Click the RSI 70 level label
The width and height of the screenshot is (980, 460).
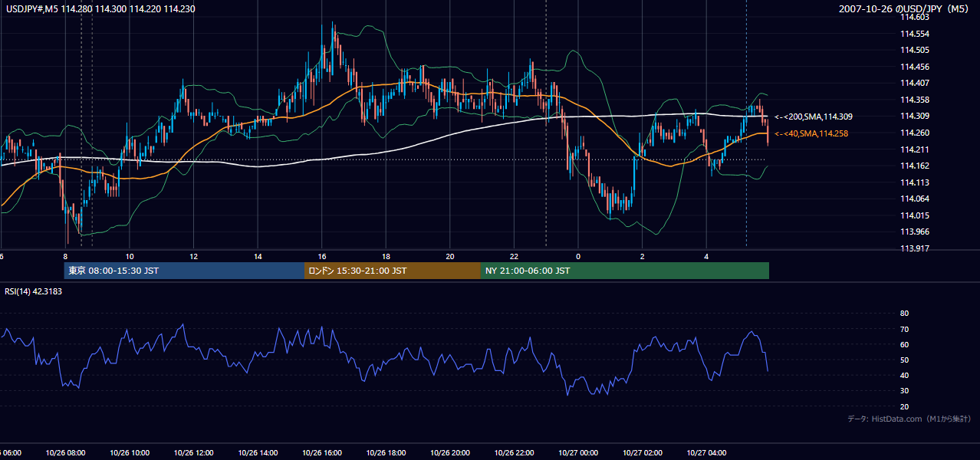pyautogui.click(x=904, y=329)
